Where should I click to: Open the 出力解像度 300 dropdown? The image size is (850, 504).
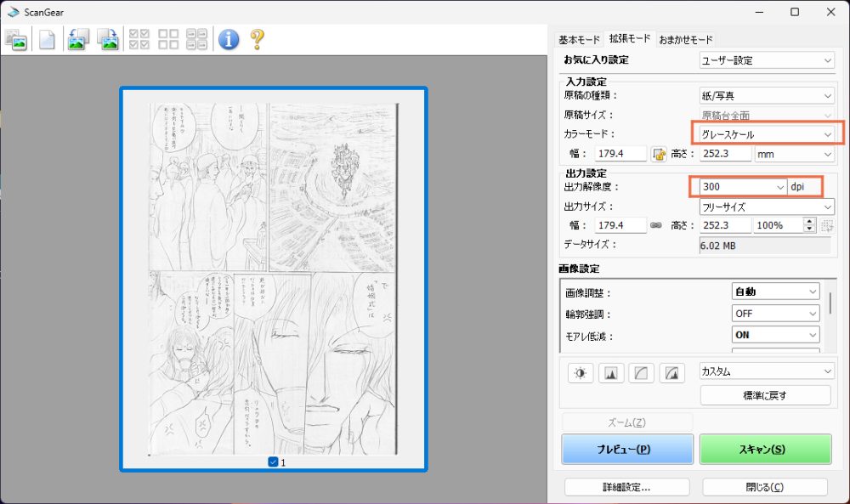(x=742, y=187)
